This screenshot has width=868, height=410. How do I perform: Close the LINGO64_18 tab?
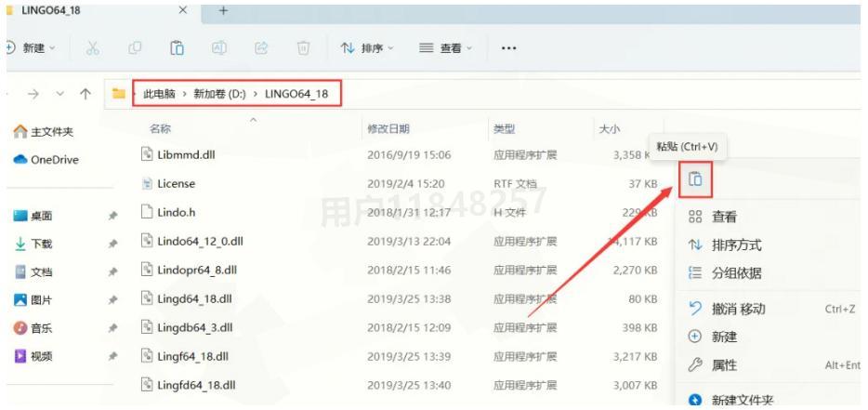(183, 10)
